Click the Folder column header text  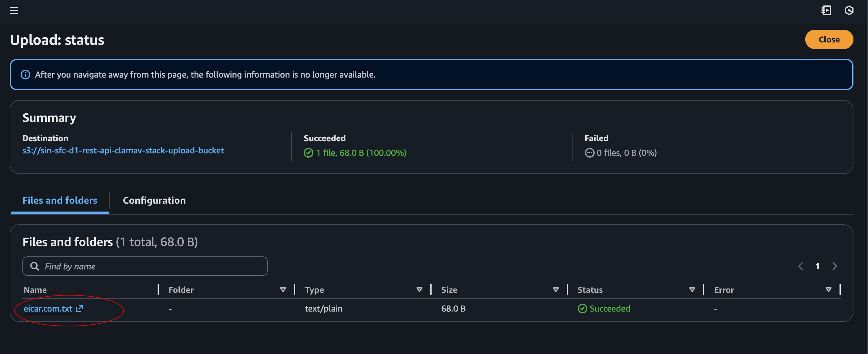pyautogui.click(x=181, y=290)
